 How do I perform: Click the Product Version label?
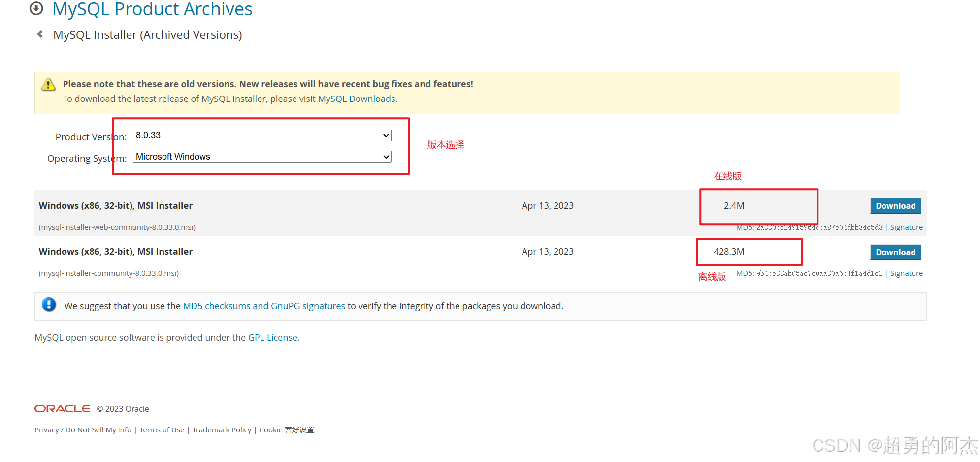pos(91,137)
